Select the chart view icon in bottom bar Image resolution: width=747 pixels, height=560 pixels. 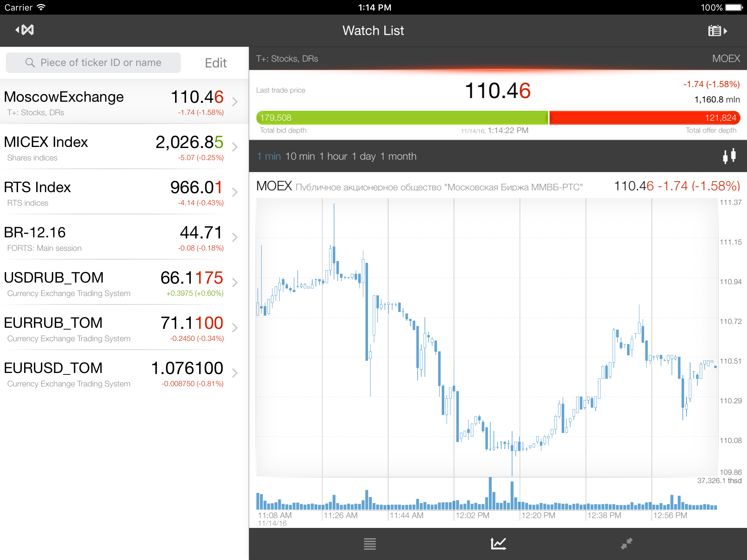click(x=498, y=544)
